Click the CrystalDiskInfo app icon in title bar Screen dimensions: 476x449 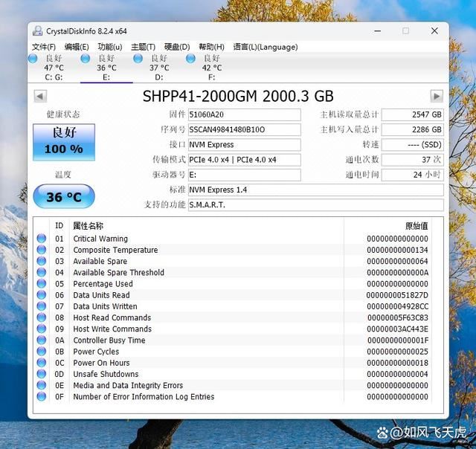pos(37,31)
